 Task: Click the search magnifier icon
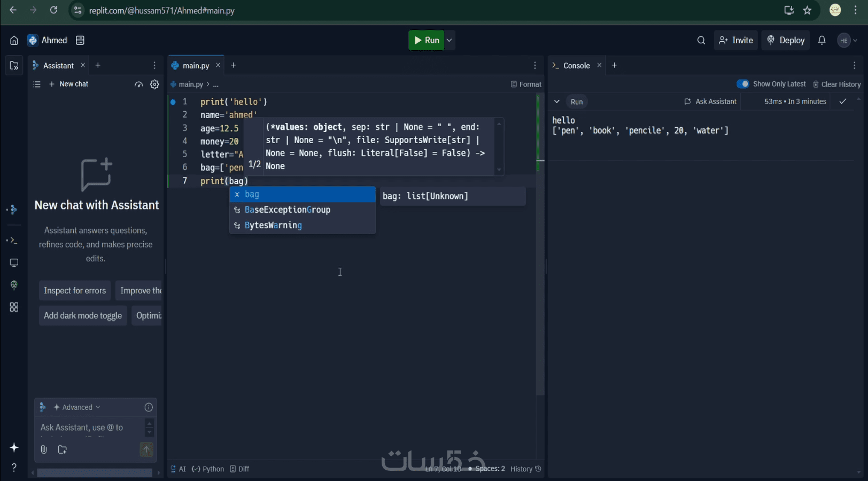[x=701, y=41]
